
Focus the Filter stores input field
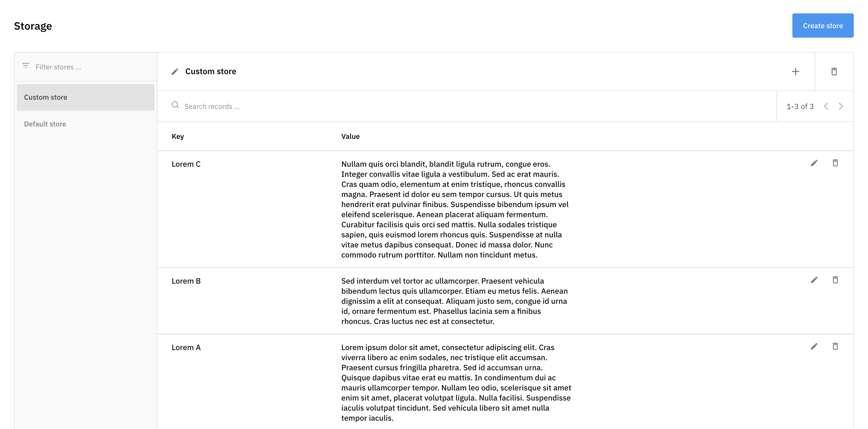click(91, 67)
